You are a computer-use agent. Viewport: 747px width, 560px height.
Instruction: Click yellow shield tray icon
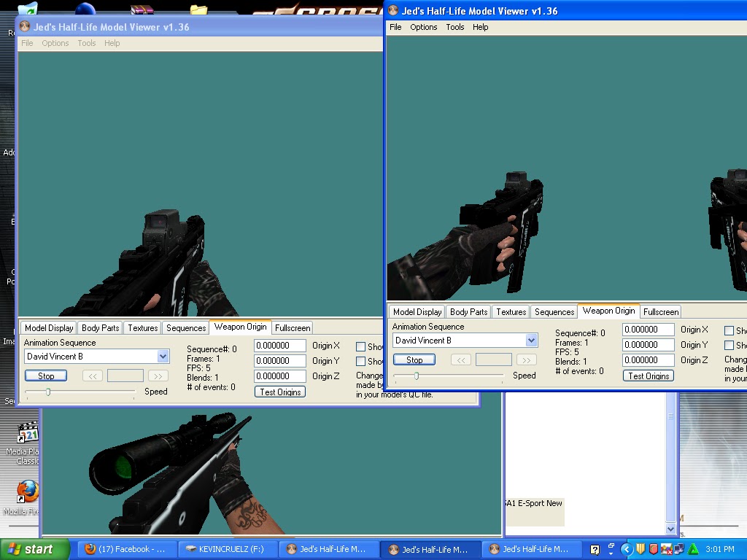(641, 550)
